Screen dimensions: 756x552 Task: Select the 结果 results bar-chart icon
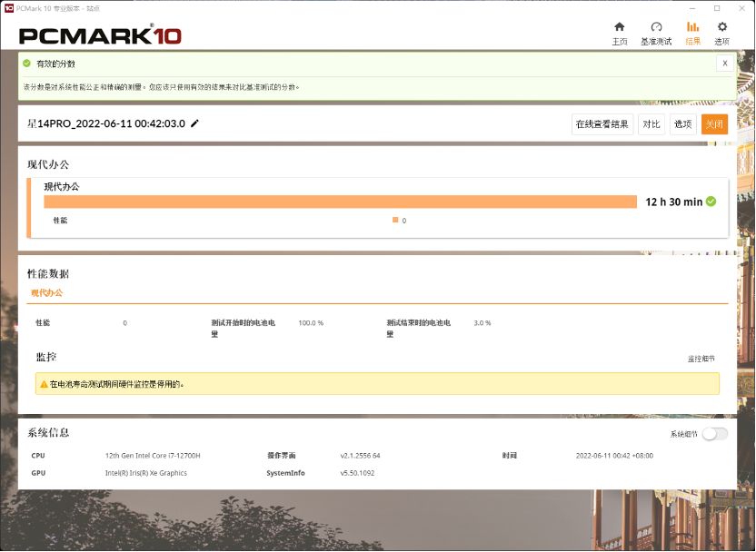pyautogui.click(x=692, y=27)
